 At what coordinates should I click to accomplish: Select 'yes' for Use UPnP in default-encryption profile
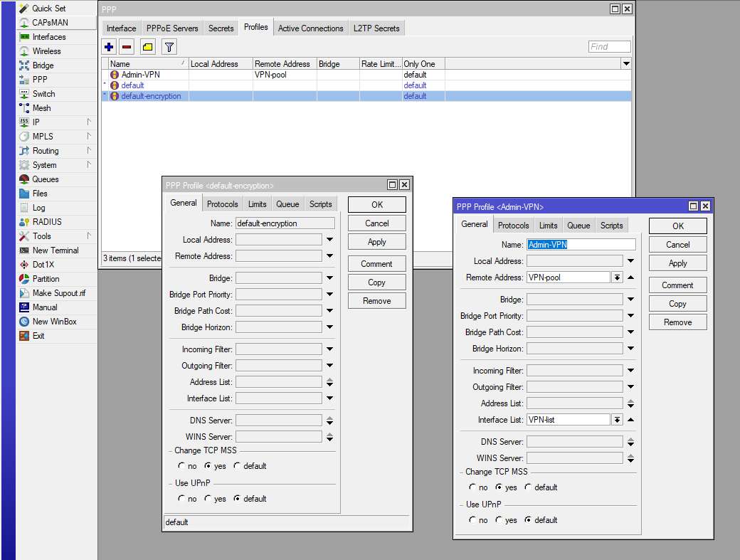pyautogui.click(x=208, y=498)
